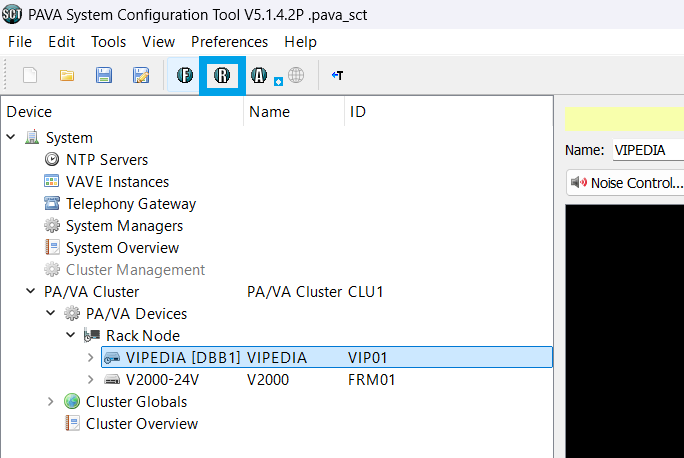Click the CLU1 cluster ID cell
Image resolution: width=684 pixels, height=458 pixels.
366,291
